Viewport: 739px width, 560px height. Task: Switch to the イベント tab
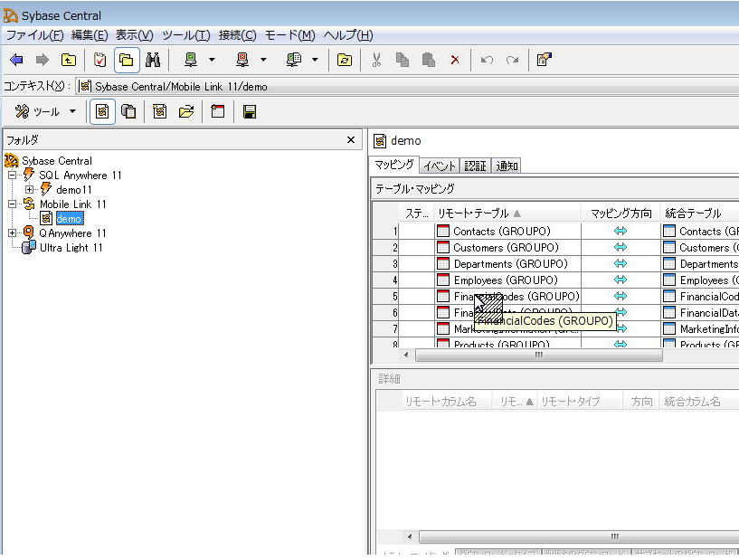click(440, 166)
